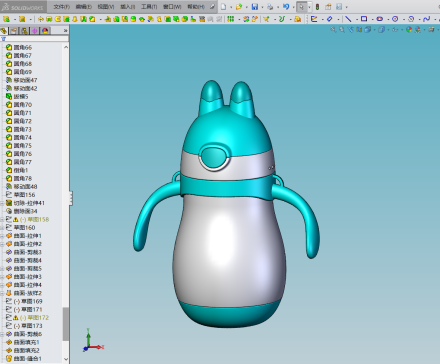Select the Line sketch tool
The height and width of the screenshot is (364, 440).
348,19
